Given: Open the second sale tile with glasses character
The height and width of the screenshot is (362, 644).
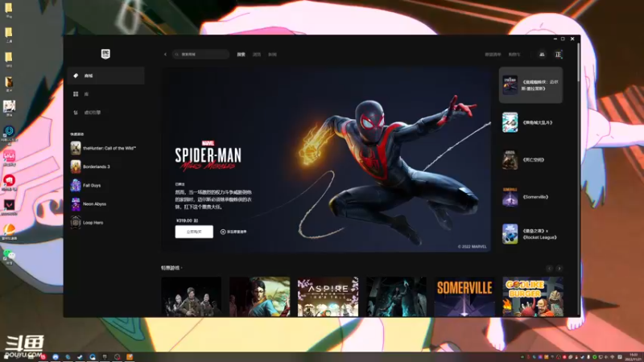Looking at the screenshot, I should click(259, 297).
